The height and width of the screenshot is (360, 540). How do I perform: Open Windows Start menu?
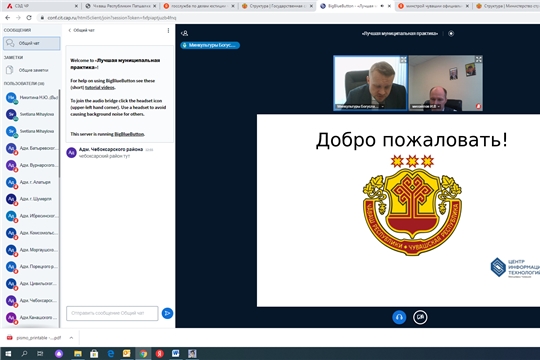(x=8, y=353)
